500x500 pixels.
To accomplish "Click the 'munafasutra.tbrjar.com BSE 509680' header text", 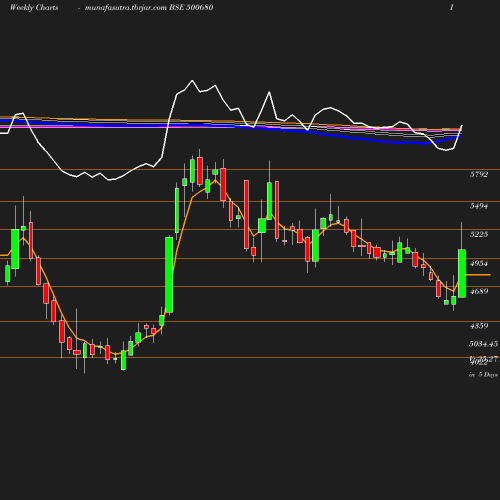I will pyautogui.click(x=149, y=7).
